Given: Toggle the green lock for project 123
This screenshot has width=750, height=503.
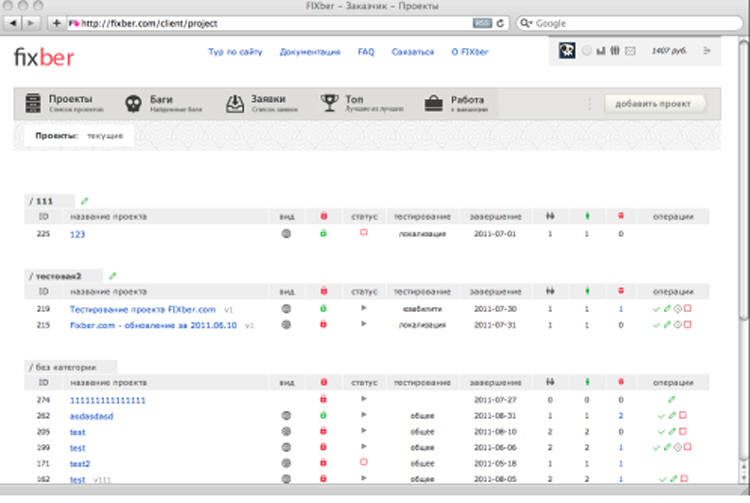Looking at the screenshot, I should [323, 234].
